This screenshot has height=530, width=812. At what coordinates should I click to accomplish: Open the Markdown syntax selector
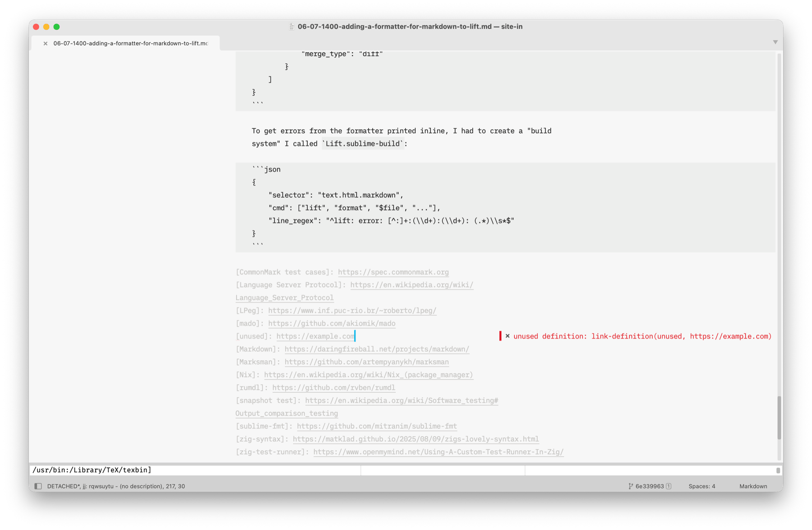753,486
